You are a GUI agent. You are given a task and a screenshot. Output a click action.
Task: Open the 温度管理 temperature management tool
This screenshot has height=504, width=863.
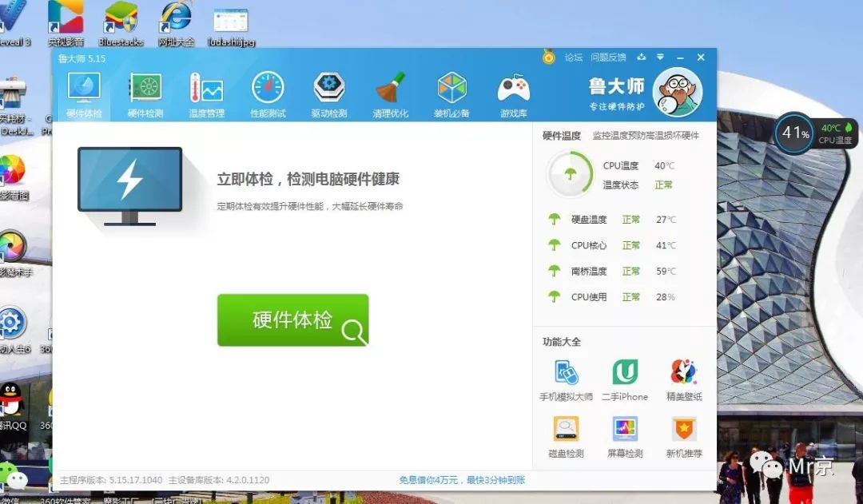pos(206,92)
